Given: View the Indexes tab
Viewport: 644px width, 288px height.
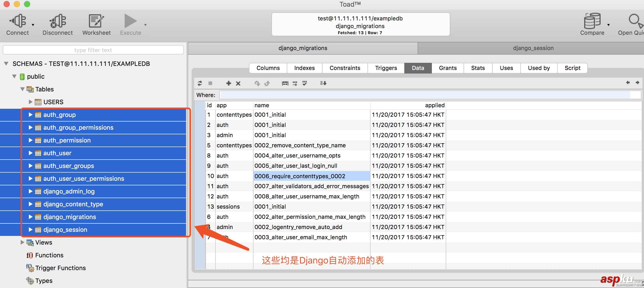Looking at the screenshot, I should click(x=304, y=68).
